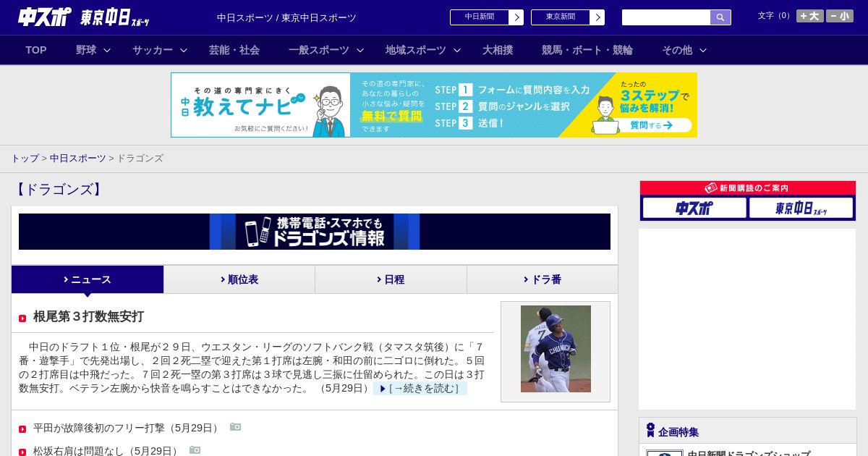Open サッカー navigation menu
This screenshot has height=456, width=868.
pyautogui.click(x=153, y=50)
